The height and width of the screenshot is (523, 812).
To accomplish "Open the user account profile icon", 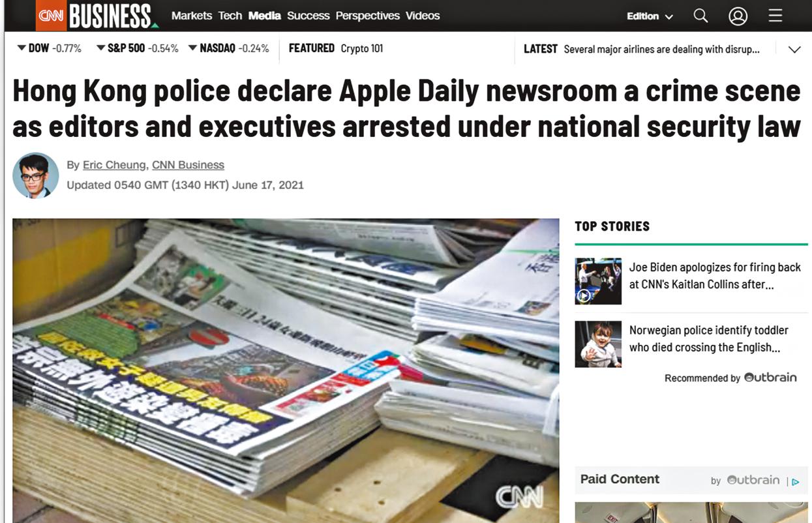I will pyautogui.click(x=738, y=16).
